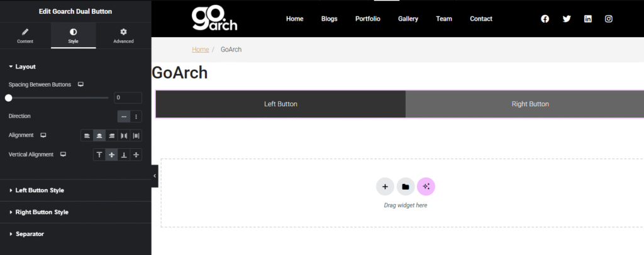Set Direction to vertical column

(x=136, y=116)
